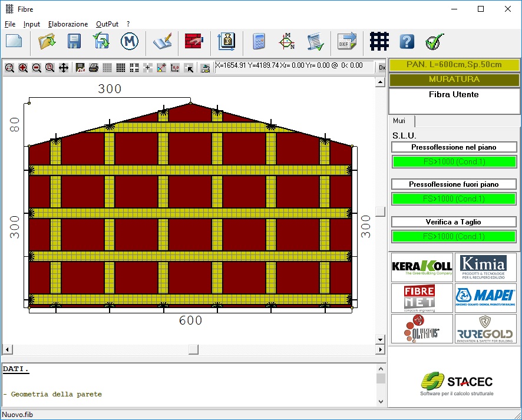
Task: Click the Pressoflessione nel piano button
Action: click(454, 147)
